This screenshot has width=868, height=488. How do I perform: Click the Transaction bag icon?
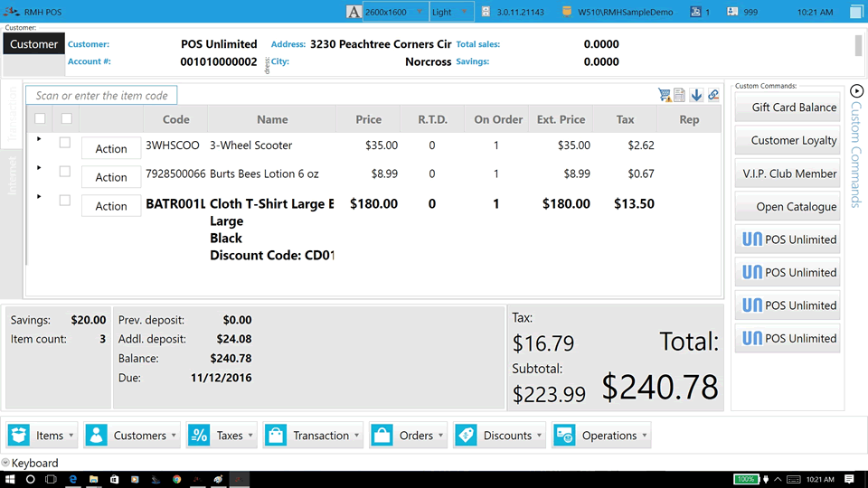coord(276,436)
